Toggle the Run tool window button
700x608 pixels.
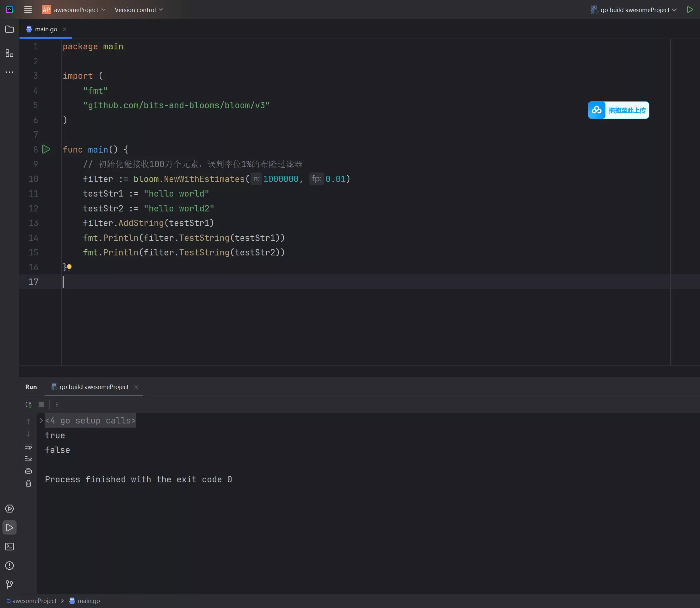tap(9, 528)
